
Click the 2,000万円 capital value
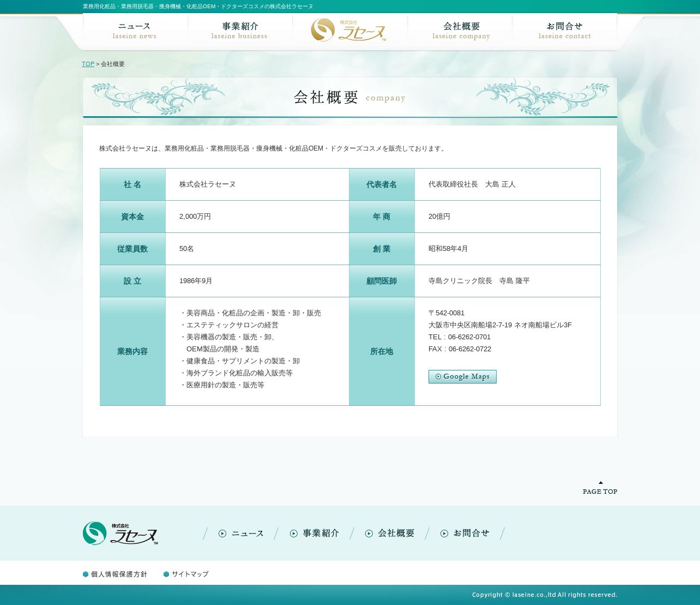195,217
